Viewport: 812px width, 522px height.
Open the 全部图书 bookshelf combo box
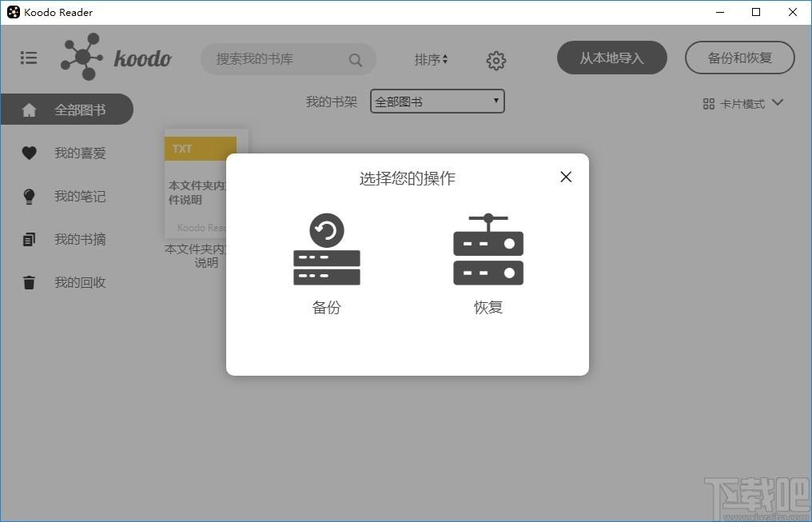[x=437, y=102]
